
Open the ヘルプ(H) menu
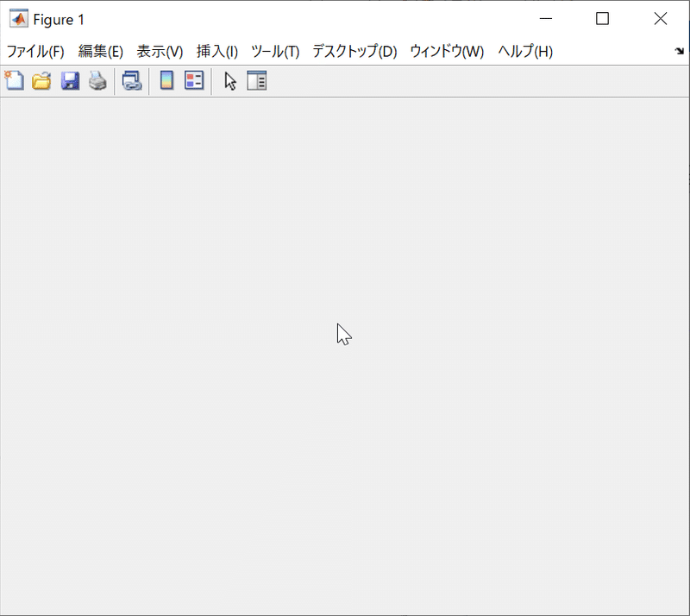[525, 52]
